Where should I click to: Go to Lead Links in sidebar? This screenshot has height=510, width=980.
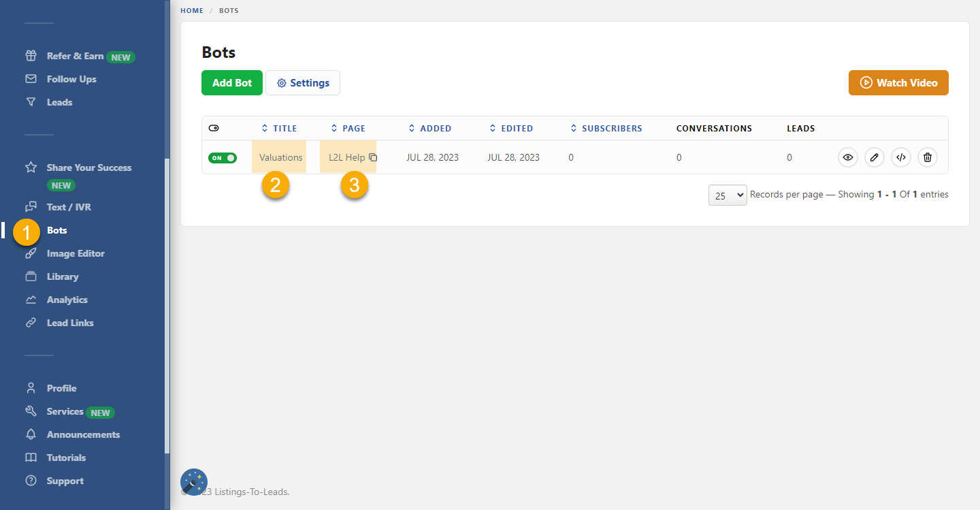(70, 323)
